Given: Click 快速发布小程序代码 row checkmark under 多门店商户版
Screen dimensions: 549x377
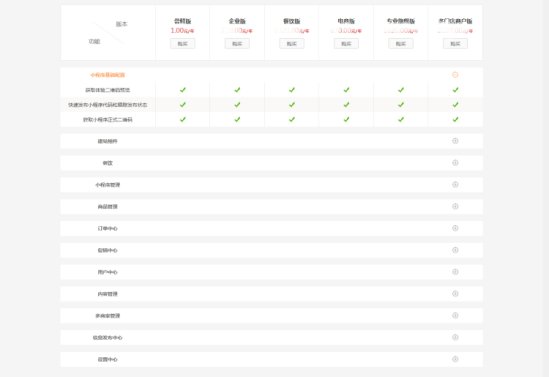Looking at the screenshot, I should coord(455,105).
